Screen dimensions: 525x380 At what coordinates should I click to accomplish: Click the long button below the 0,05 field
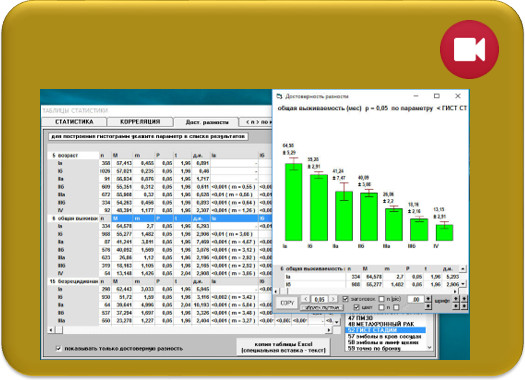322,307
